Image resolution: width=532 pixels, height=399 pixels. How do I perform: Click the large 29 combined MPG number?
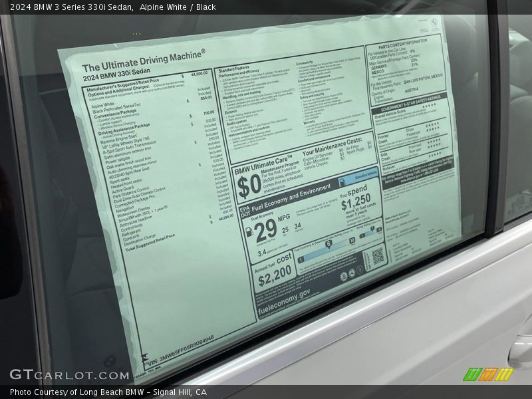[x=265, y=230]
